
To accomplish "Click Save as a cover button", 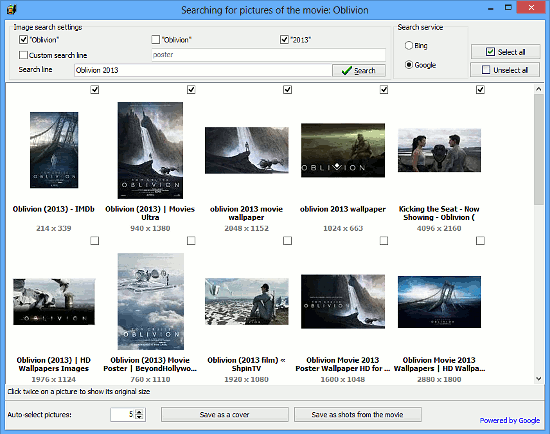I will coord(224,414).
